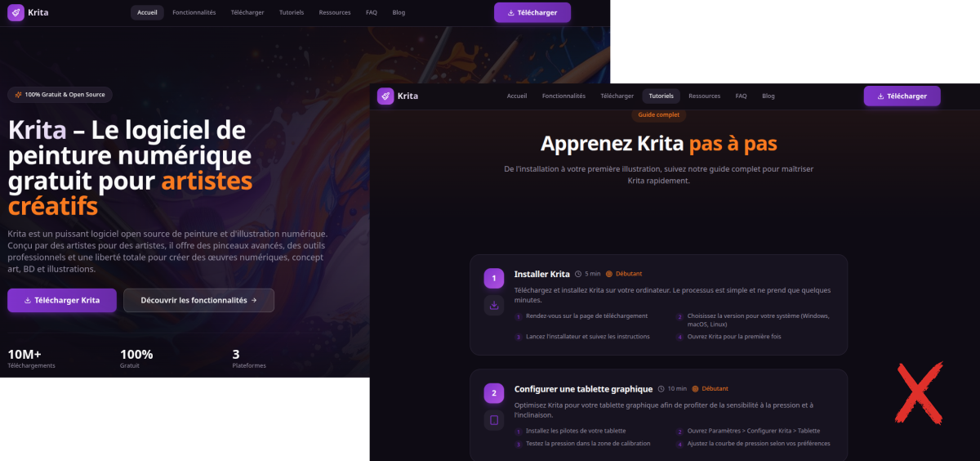Open Blog in the home page navigation
Screen dimensions: 980x461
point(399,12)
